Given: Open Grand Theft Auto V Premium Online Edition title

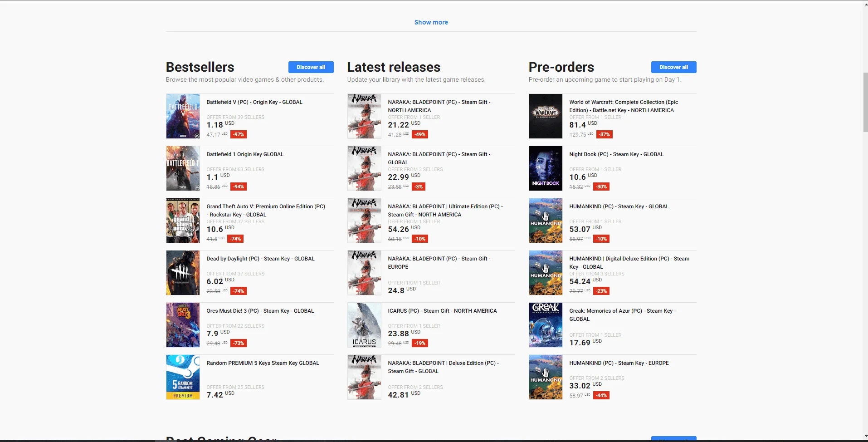Looking at the screenshot, I should pos(266,211).
